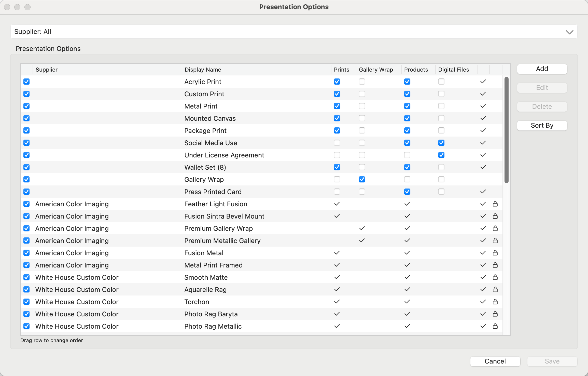Click Products checkmark on Torchon row
Viewport: 588px width, 376px height.
pos(407,302)
